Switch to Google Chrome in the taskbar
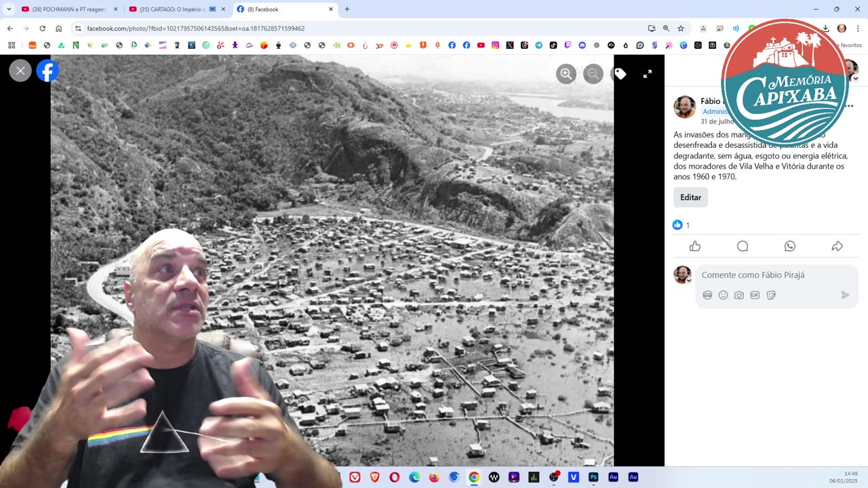The image size is (868, 488). 474,477
